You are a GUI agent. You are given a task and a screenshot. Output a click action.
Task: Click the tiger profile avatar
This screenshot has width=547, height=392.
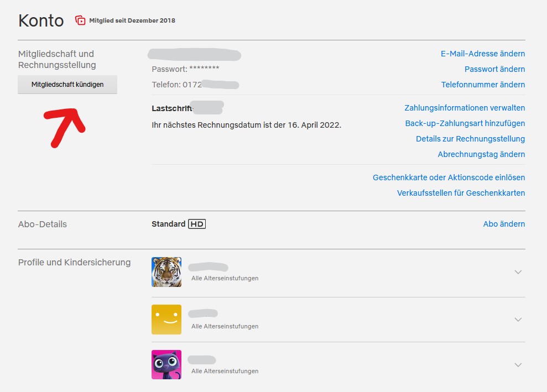(166, 271)
